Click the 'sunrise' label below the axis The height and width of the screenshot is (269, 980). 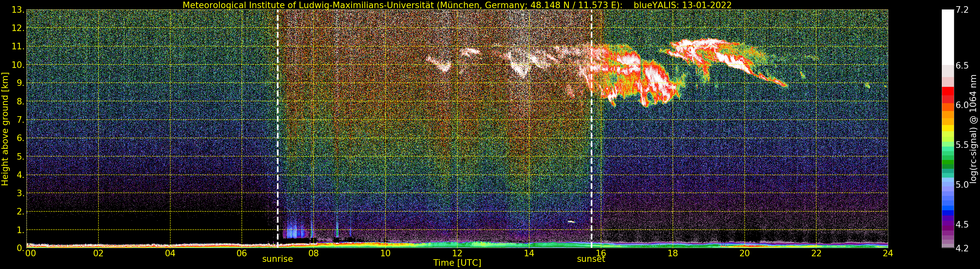[278, 259]
